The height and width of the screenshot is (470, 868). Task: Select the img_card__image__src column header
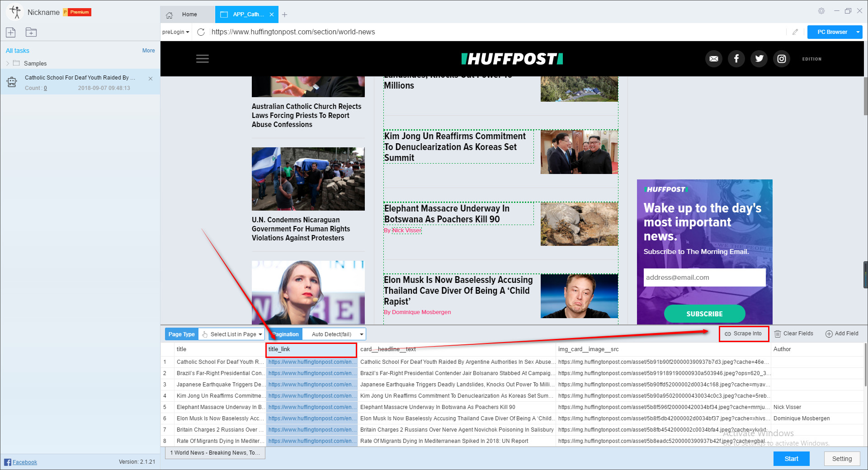point(663,349)
